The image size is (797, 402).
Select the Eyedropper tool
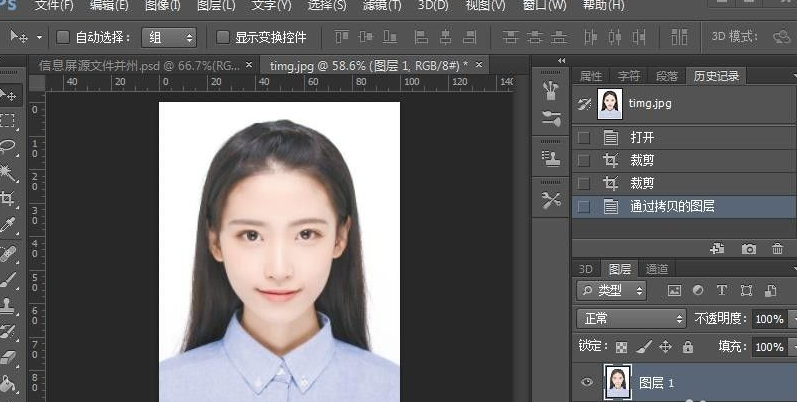tap(7, 225)
